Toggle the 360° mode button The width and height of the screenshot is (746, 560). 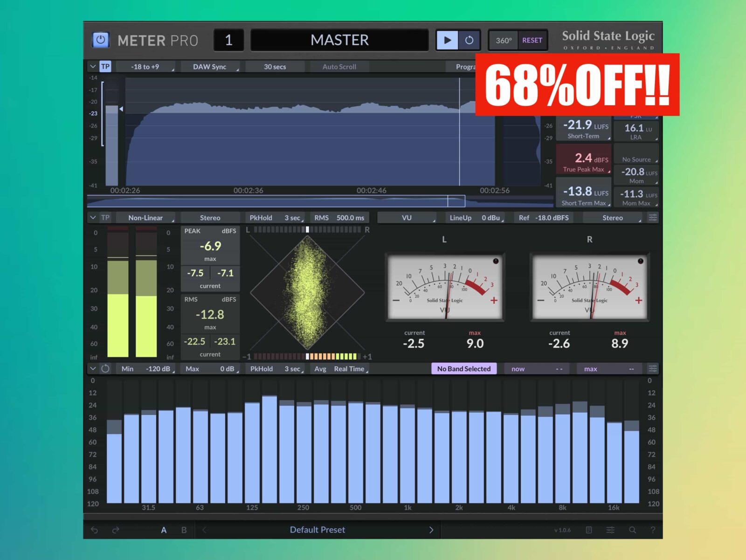(x=503, y=41)
